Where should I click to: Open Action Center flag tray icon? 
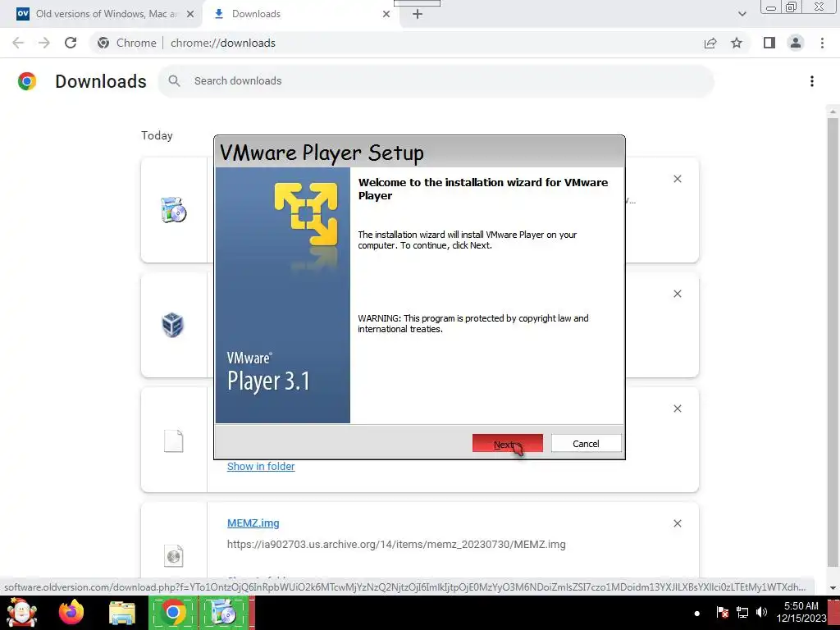722,612
